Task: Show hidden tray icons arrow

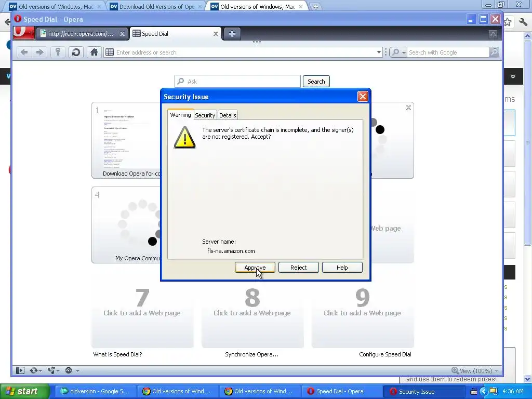Action: [483, 392]
